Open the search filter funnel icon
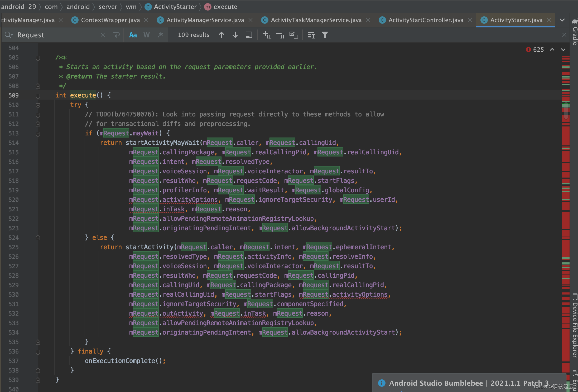 pyautogui.click(x=325, y=35)
